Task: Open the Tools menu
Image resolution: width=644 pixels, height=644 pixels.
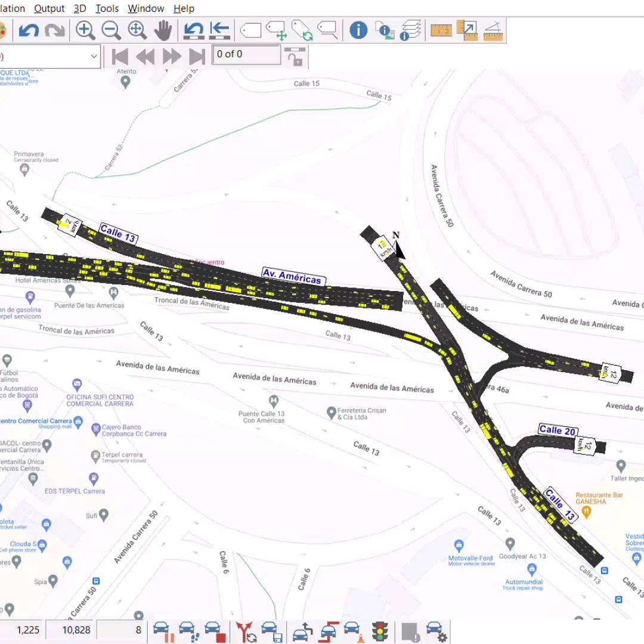Action: (x=107, y=8)
